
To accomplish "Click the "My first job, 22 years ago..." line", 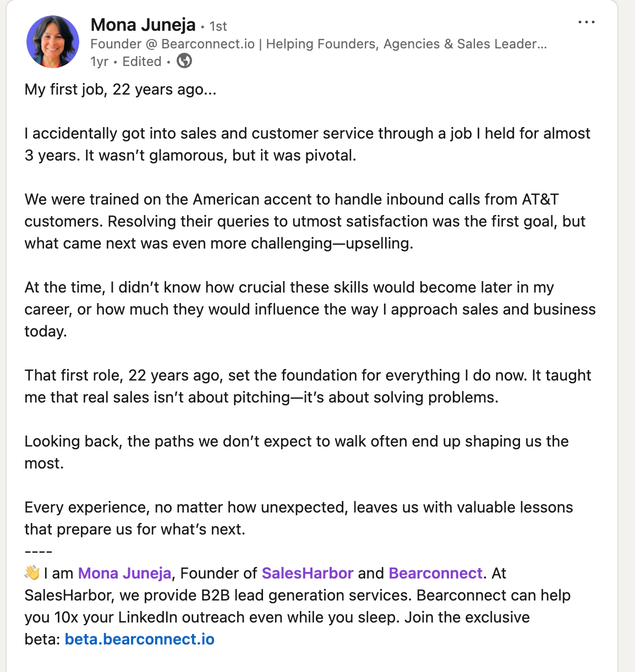I will tap(121, 89).
